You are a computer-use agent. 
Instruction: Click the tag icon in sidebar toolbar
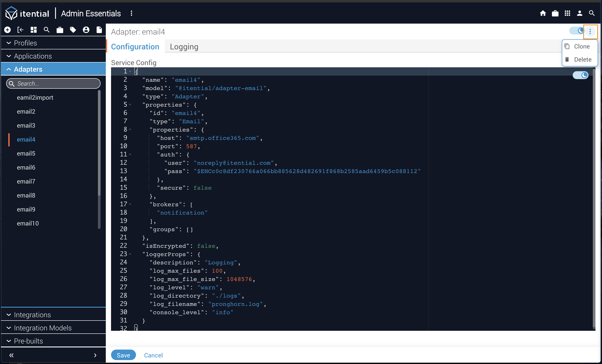pyautogui.click(x=73, y=30)
